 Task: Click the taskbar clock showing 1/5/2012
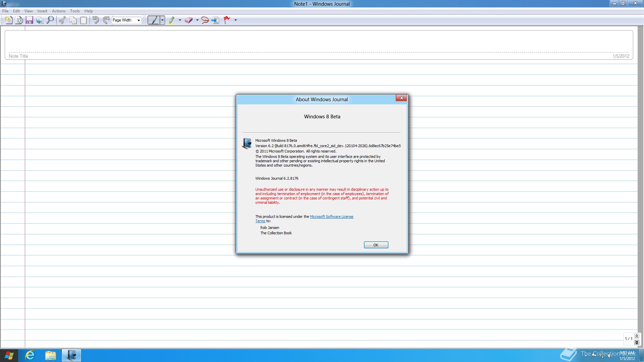point(627,356)
